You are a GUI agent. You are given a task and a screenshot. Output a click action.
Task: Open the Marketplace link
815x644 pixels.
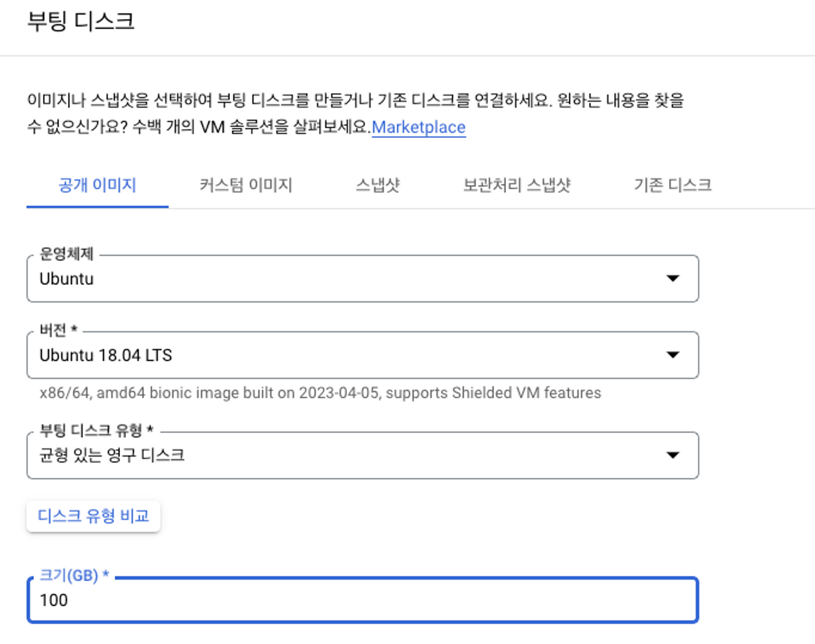[418, 127]
